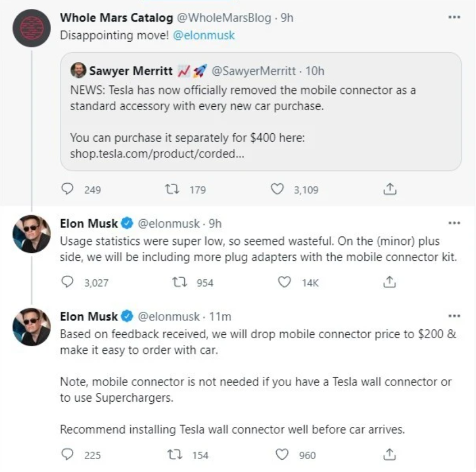This screenshot has height=472, width=476.
Task: Click Whole Mars Catalog's profile avatar
Action: pyautogui.click(x=31, y=28)
